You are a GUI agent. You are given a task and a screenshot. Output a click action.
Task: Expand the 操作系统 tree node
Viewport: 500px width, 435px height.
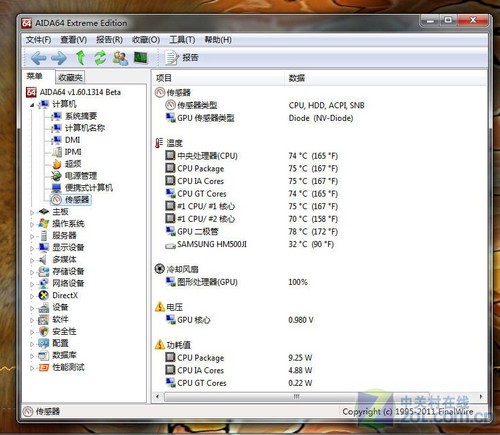tap(32, 224)
